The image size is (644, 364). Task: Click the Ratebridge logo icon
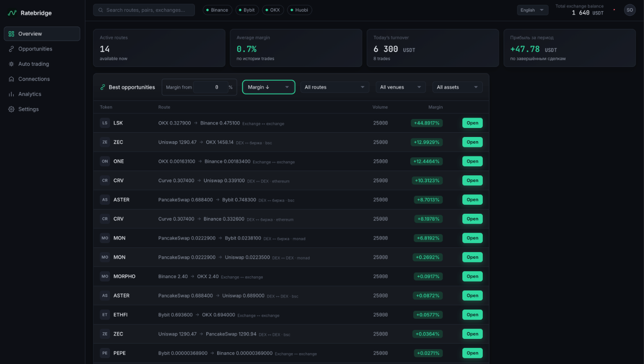(12, 13)
